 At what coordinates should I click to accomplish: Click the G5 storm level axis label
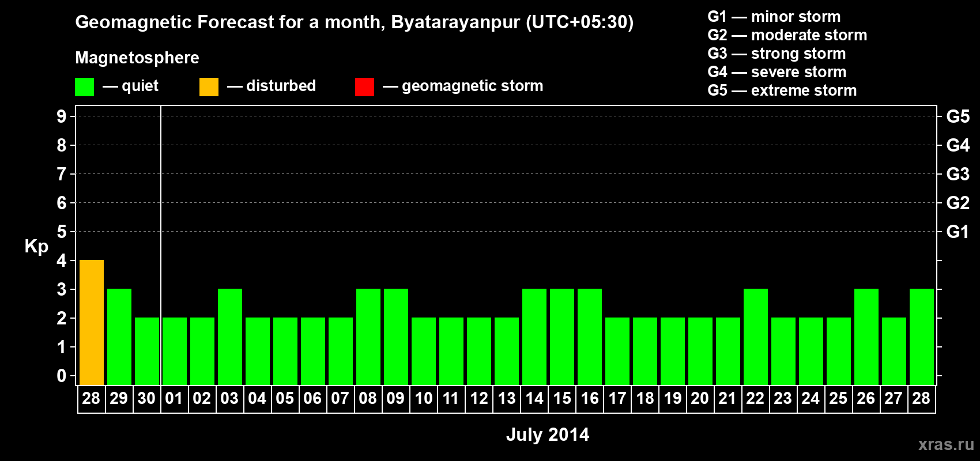tap(958, 116)
